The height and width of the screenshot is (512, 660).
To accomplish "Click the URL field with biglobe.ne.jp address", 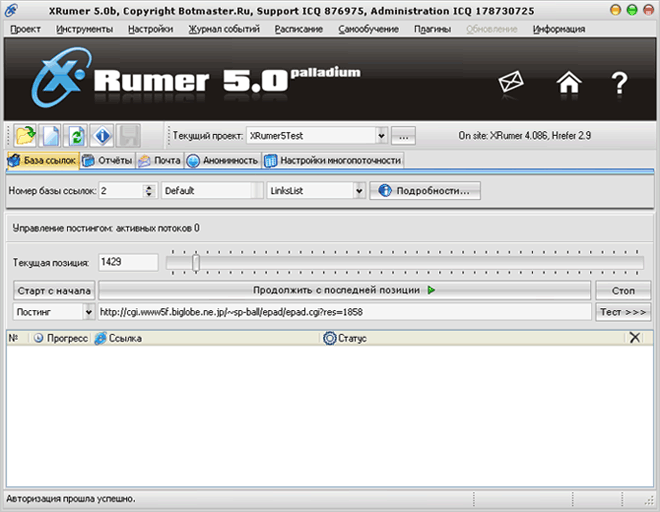I will [x=344, y=312].
